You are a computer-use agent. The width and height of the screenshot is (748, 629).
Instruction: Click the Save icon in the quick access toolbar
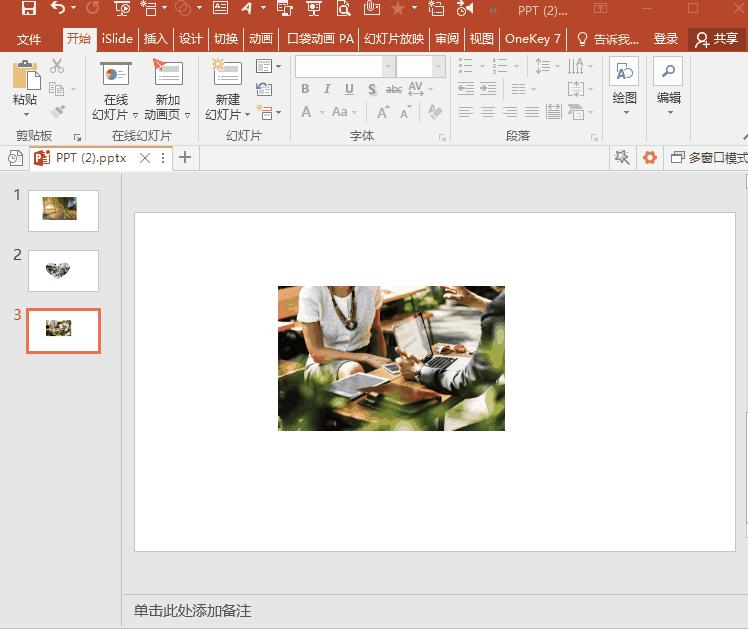(28, 9)
